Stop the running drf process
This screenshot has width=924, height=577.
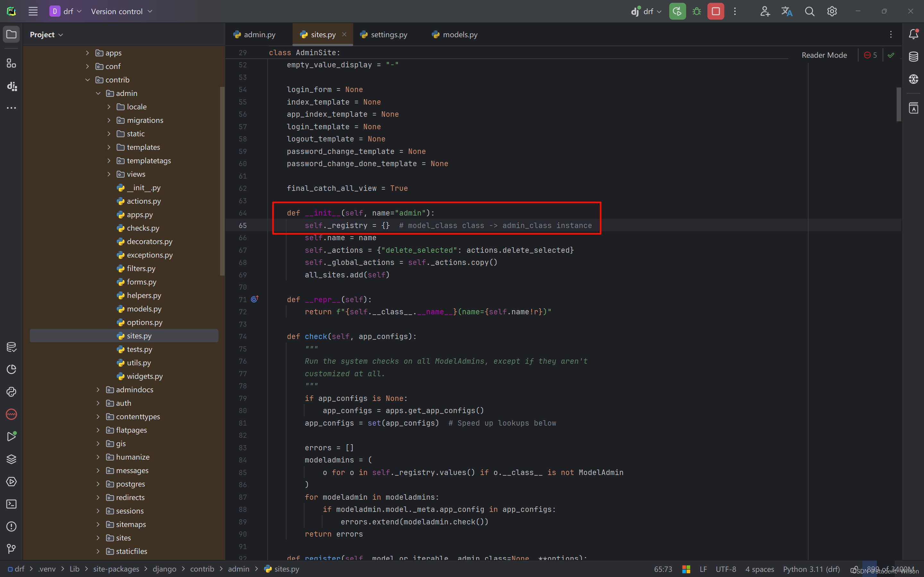point(716,12)
